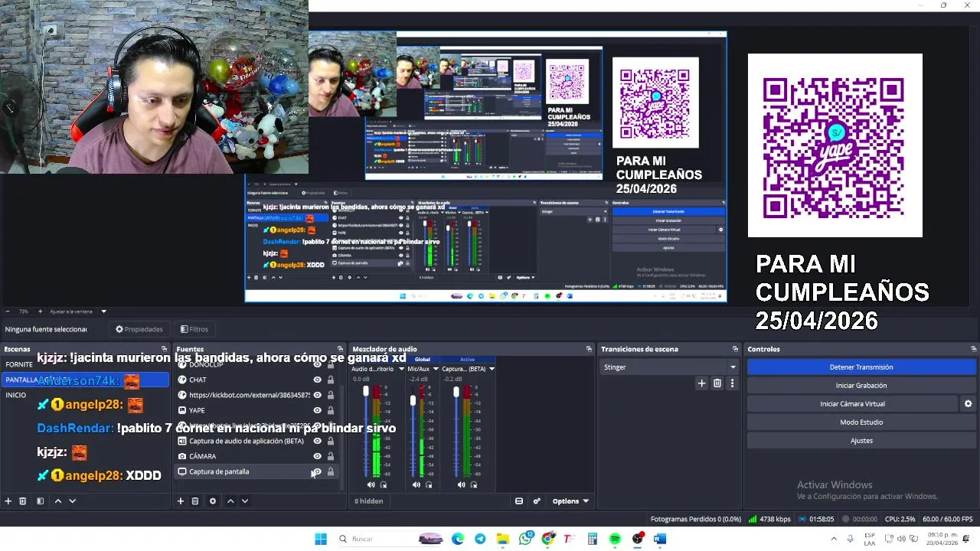980x551 pixels.
Task: Enable Modo Estudio
Action: tap(861, 422)
